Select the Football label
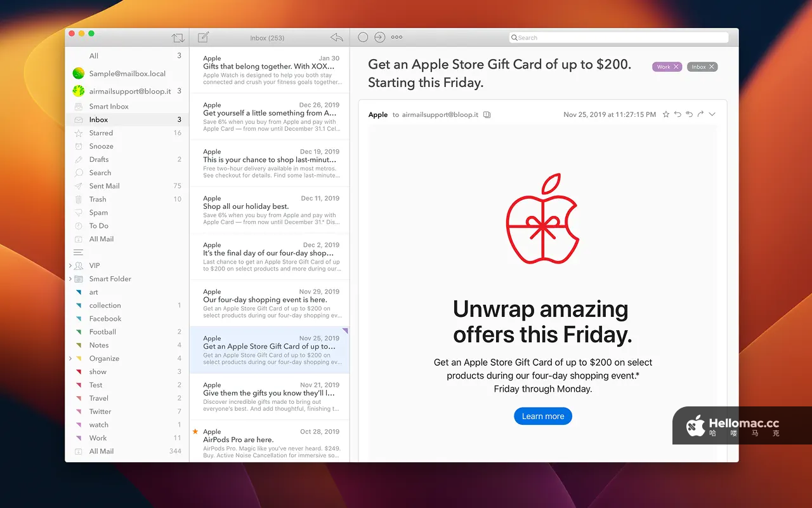The height and width of the screenshot is (508, 812). coord(127,332)
